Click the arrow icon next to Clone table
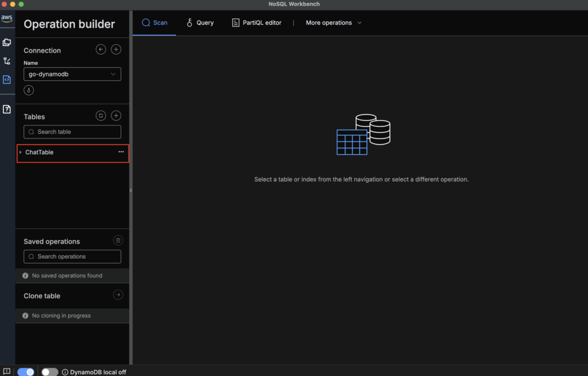 click(118, 295)
